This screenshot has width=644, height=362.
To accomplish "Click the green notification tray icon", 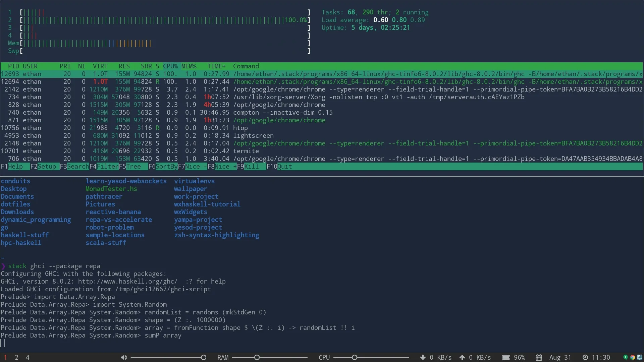I will point(626,357).
